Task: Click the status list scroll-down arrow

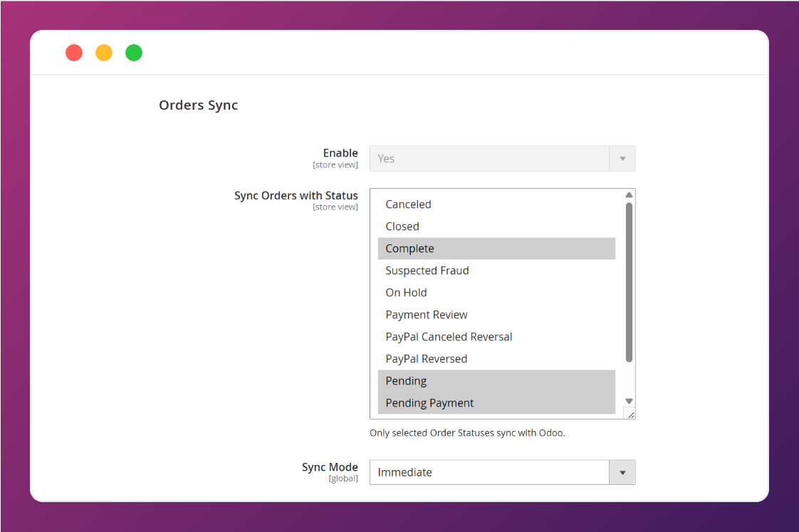Action: (629, 401)
